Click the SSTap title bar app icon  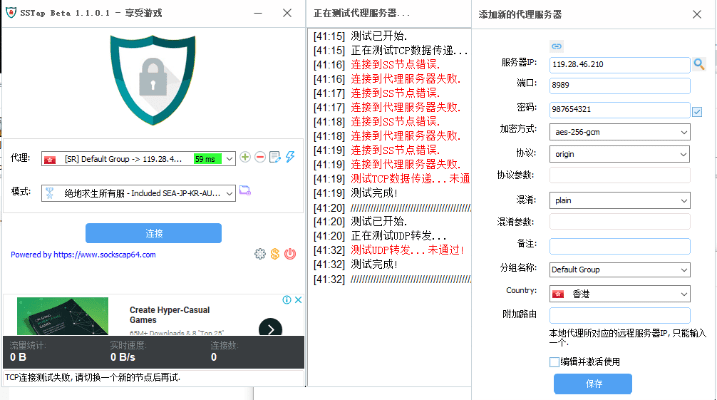point(11,13)
